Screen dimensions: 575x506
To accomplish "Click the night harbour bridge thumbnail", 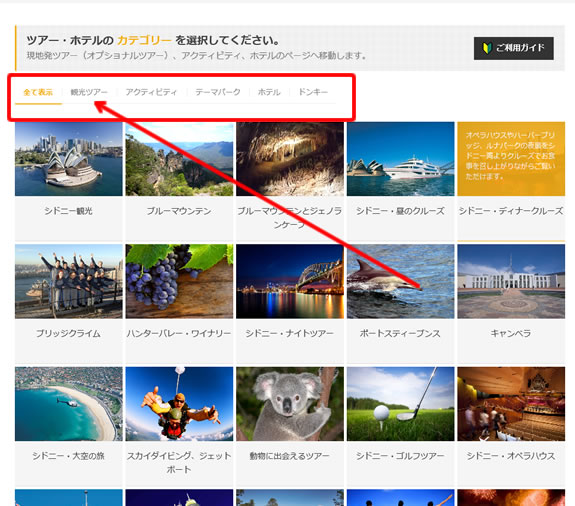I will click(290, 281).
